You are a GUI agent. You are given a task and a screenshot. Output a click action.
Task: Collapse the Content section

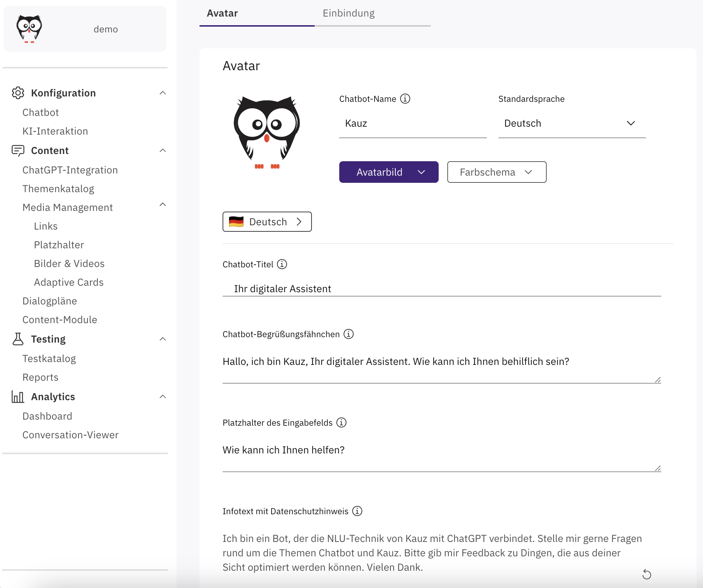click(x=163, y=150)
